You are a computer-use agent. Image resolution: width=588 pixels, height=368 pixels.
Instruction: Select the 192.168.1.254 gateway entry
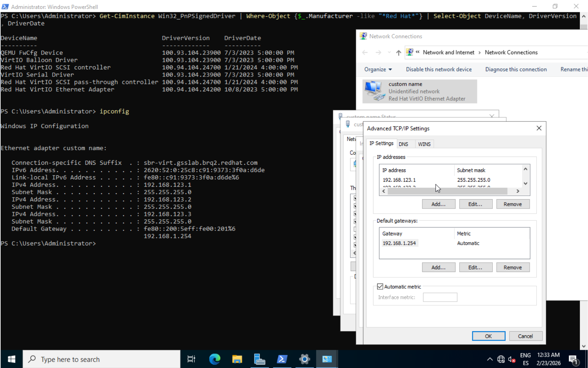pyautogui.click(x=399, y=243)
